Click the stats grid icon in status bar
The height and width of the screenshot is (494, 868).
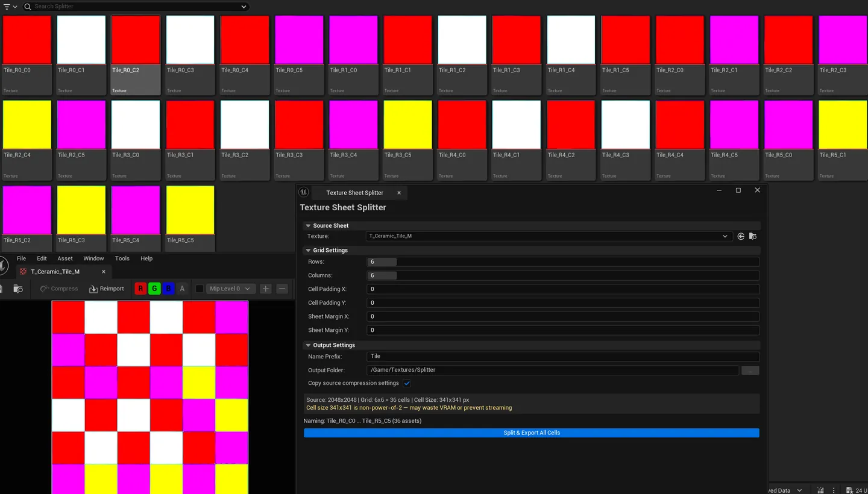820,490
